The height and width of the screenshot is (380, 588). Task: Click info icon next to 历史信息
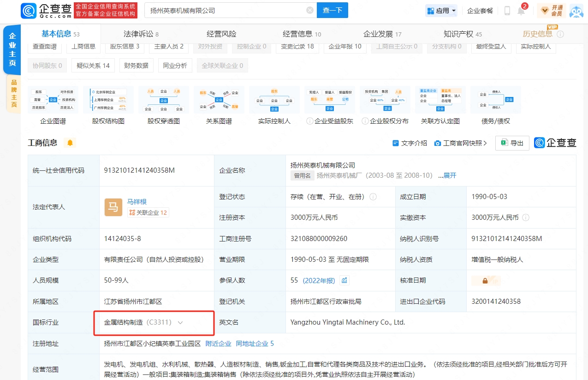pyautogui.click(x=560, y=34)
